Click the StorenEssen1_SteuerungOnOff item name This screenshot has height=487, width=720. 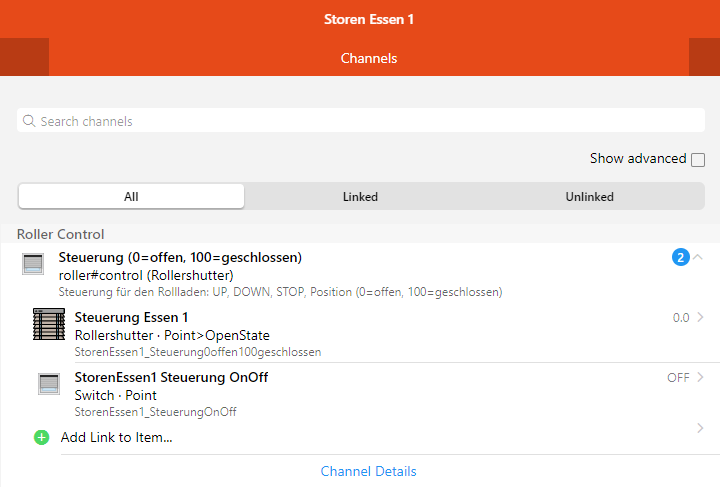pos(156,412)
